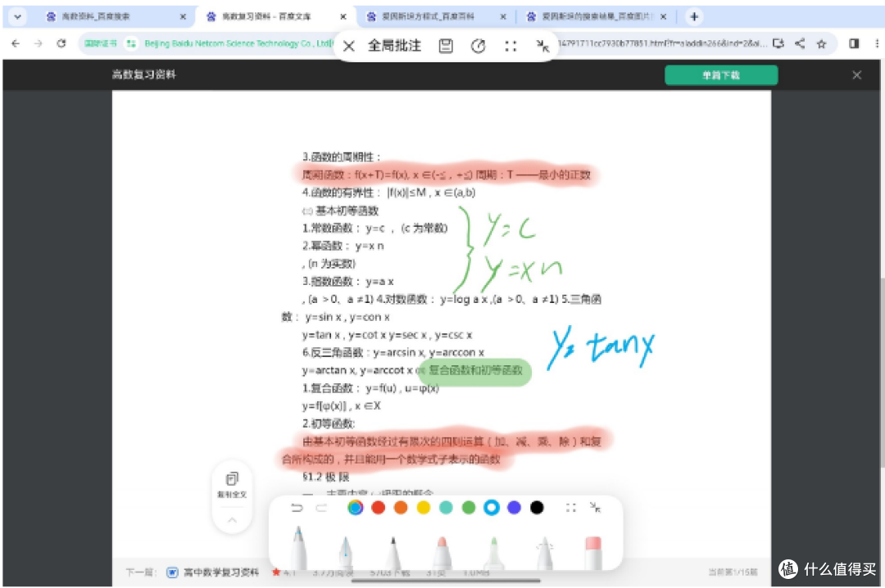
Task: Choose the orange ink color
Action: pos(401,508)
